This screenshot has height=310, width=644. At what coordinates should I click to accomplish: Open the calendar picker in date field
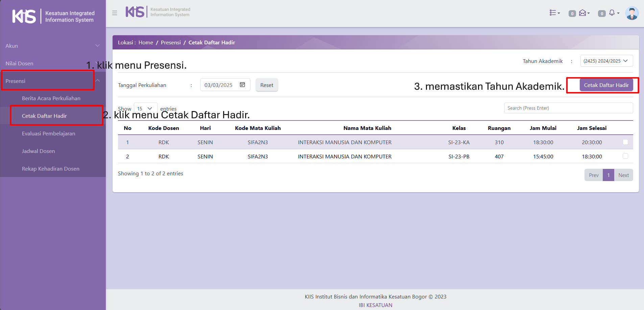pos(242,85)
